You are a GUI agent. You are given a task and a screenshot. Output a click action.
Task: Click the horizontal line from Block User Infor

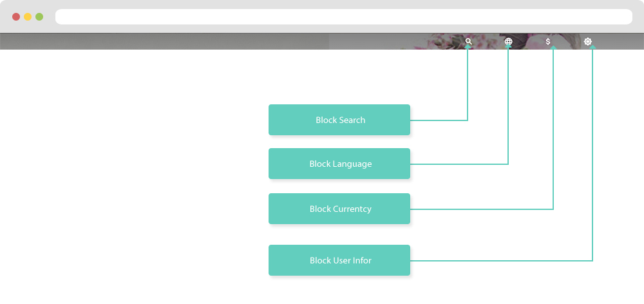[502, 260]
